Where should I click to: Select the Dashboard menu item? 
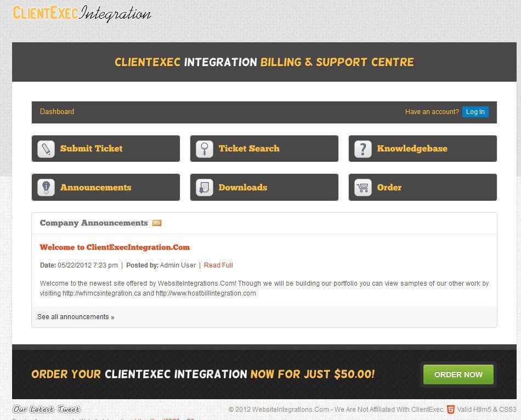57,112
